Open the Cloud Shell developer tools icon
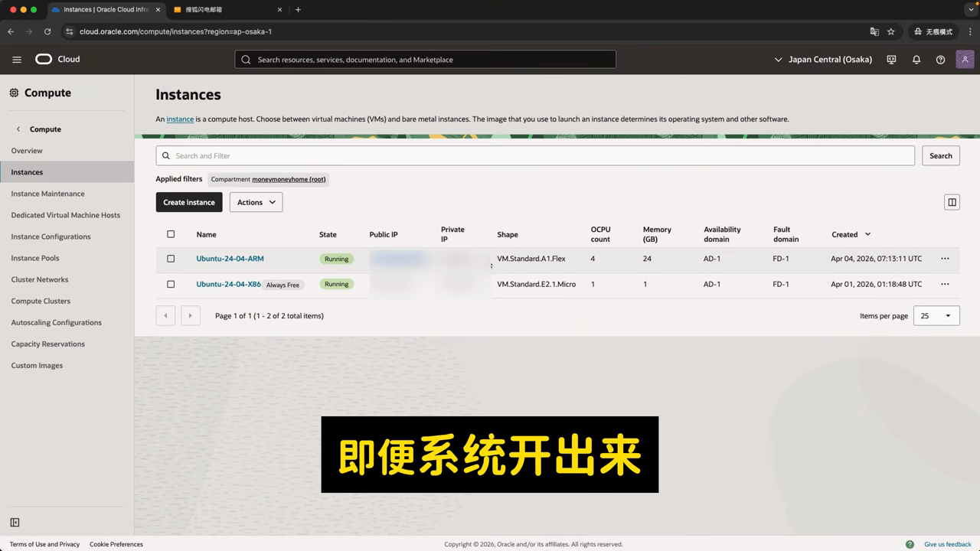This screenshot has width=980, height=551. click(x=891, y=60)
